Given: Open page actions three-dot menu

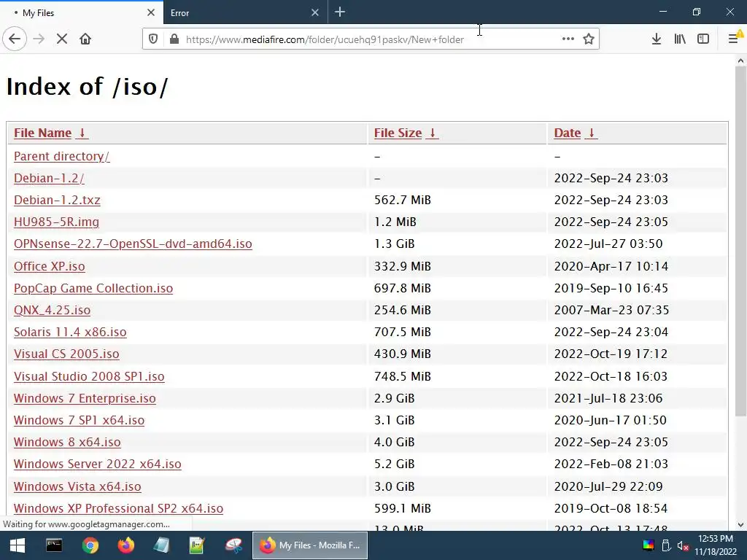Looking at the screenshot, I should [x=568, y=39].
